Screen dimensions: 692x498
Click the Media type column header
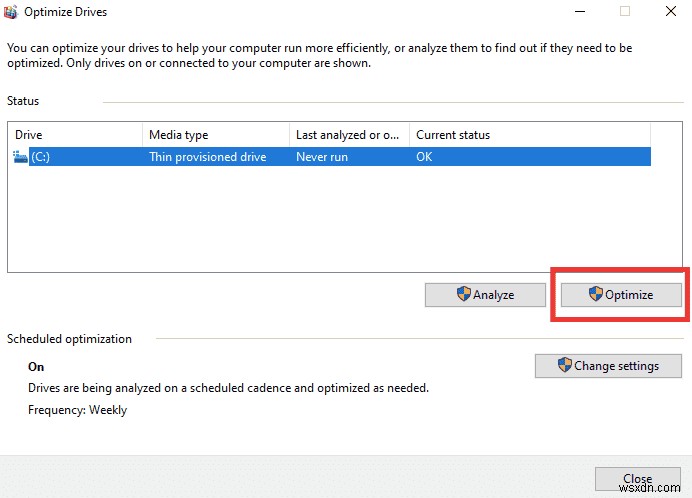click(215, 134)
